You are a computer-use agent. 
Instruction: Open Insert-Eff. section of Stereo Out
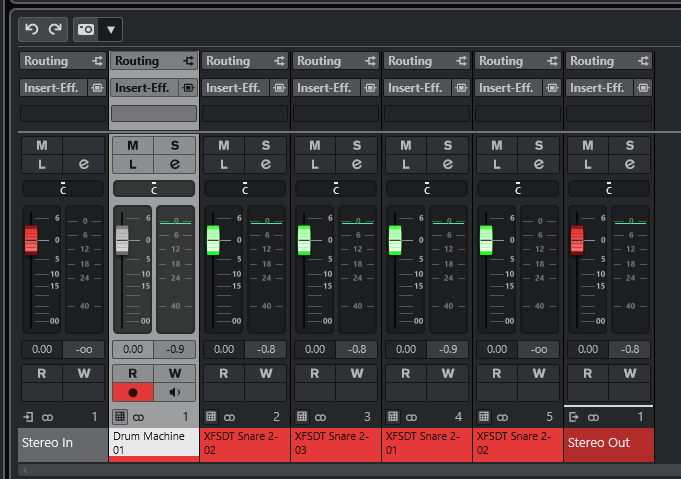pos(599,88)
